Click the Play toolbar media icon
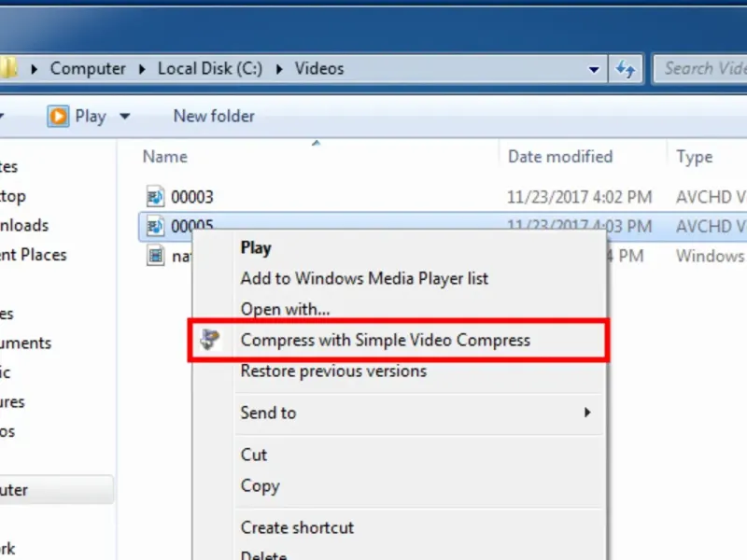The width and height of the screenshot is (747, 560). click(58, 116)
